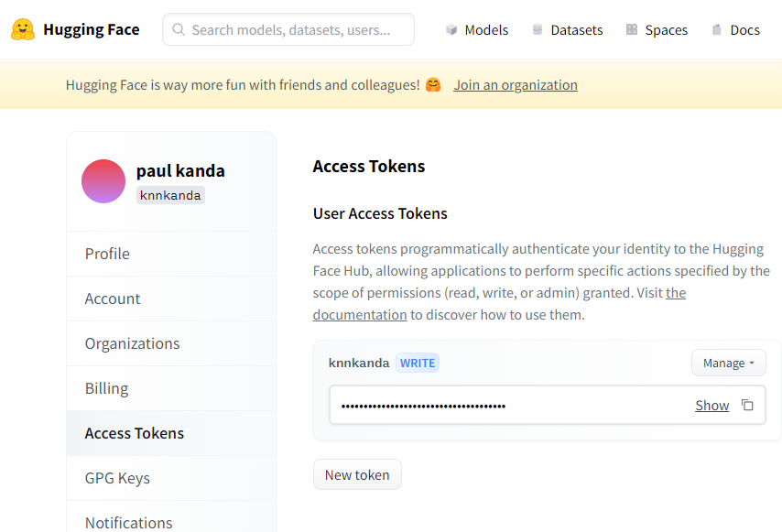Expand the Manage dropdown for token
Viewport: 782px width, 532px height.
728,363
